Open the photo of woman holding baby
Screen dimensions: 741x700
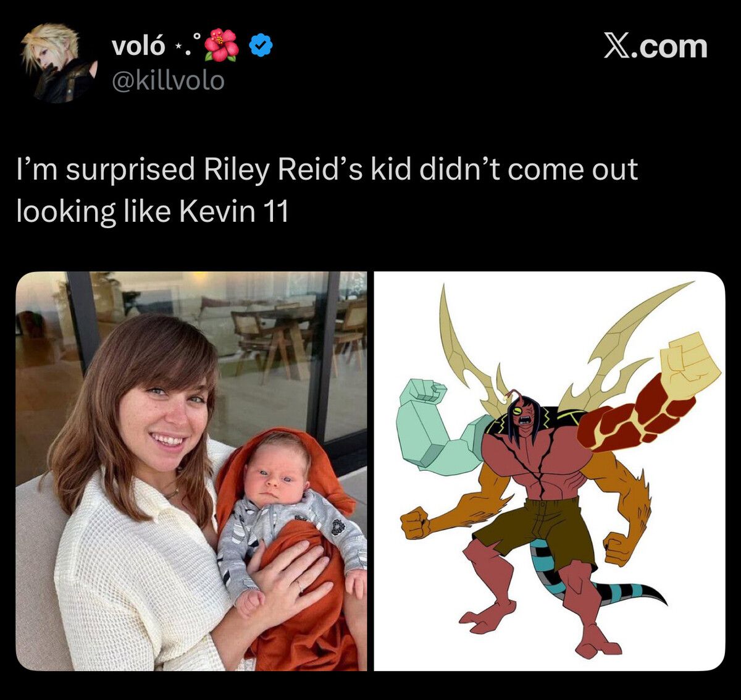191,471
